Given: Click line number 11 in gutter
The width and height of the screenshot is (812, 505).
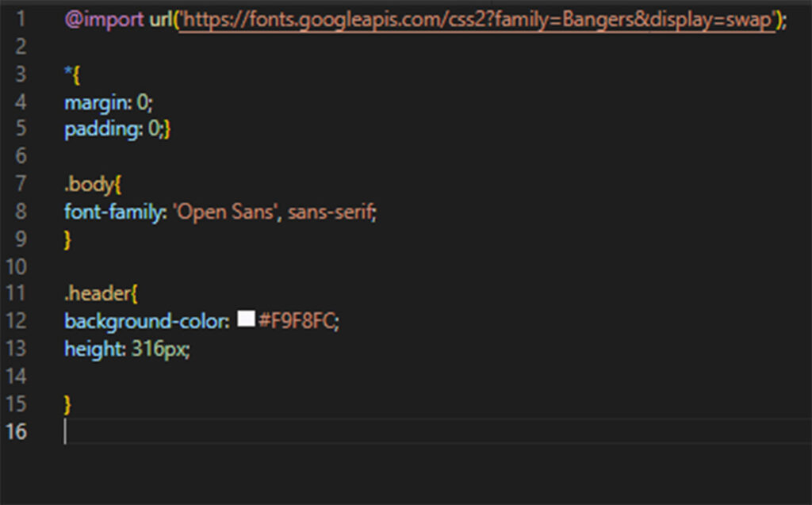Looking at the screenshot, I should 16,293.
